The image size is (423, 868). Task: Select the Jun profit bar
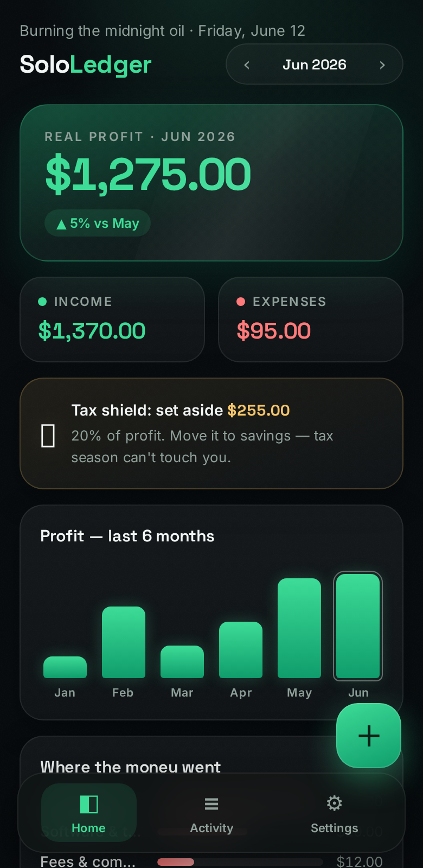358,626
